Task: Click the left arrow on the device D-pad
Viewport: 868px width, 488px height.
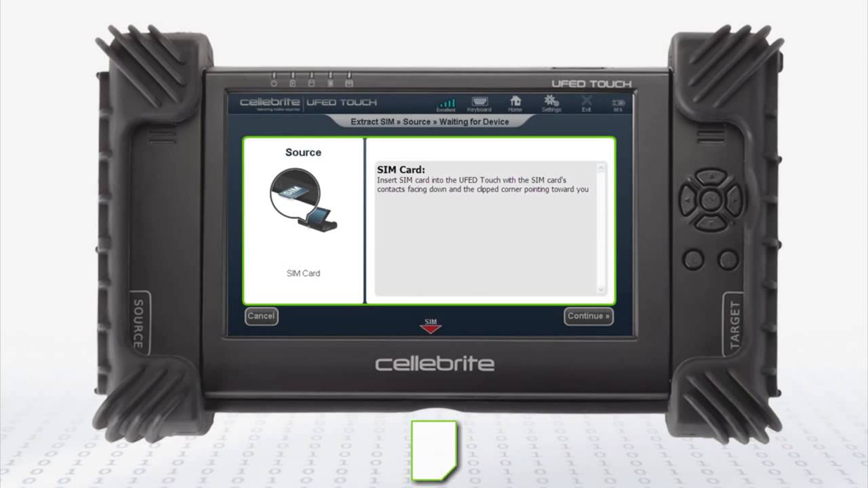Action: pos(688,200)
